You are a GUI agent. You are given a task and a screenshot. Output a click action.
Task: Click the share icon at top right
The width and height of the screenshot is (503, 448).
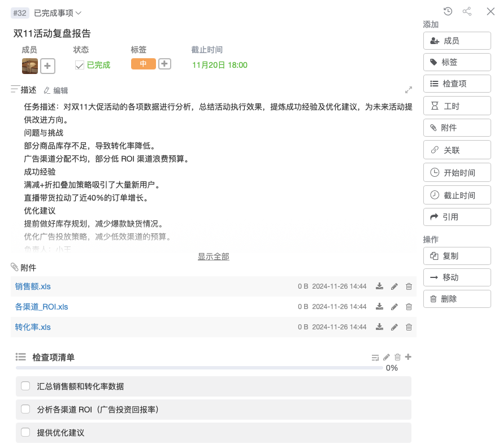pyautogui.click(x=467, y=11)
